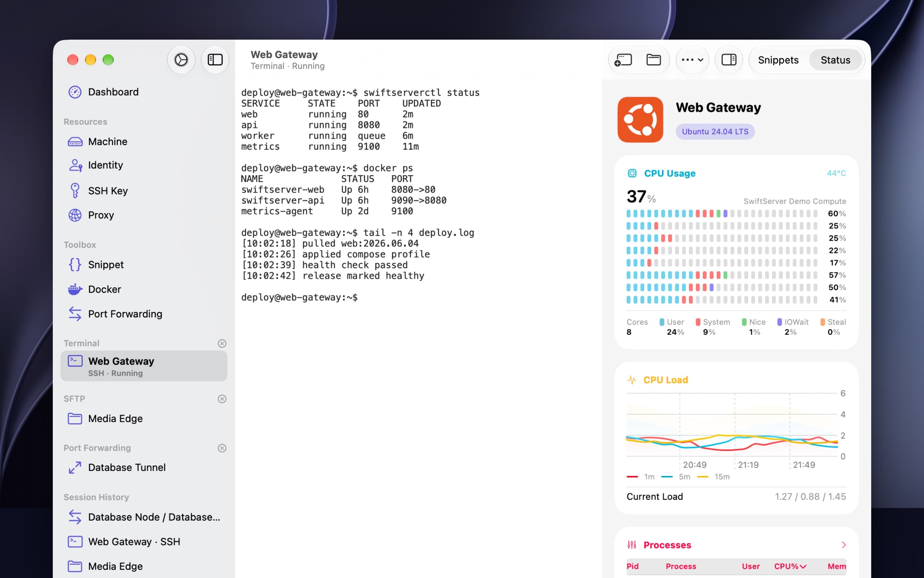Screen dimensions: 924x578
Task: Toggle the left sidebar panel
Action: (x=215, y=60)
